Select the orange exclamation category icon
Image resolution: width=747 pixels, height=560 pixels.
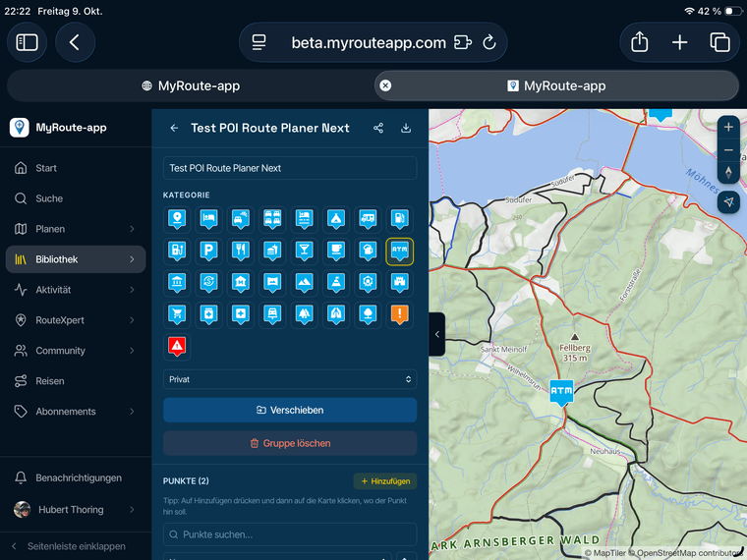click(x=399, y=314)
